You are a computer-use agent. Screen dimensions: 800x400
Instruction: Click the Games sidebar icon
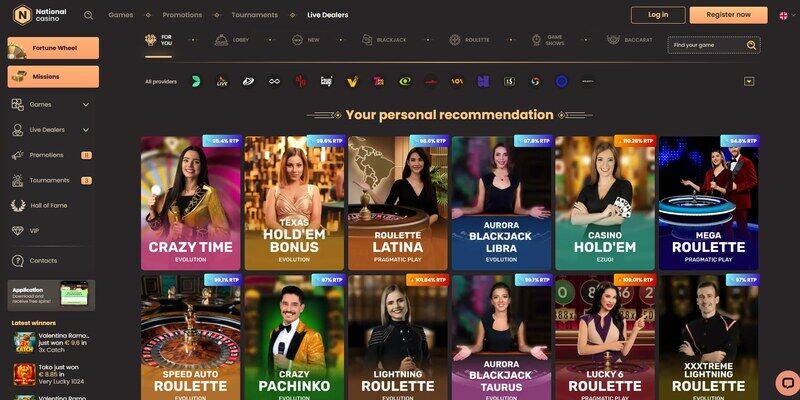pos(18,105)
